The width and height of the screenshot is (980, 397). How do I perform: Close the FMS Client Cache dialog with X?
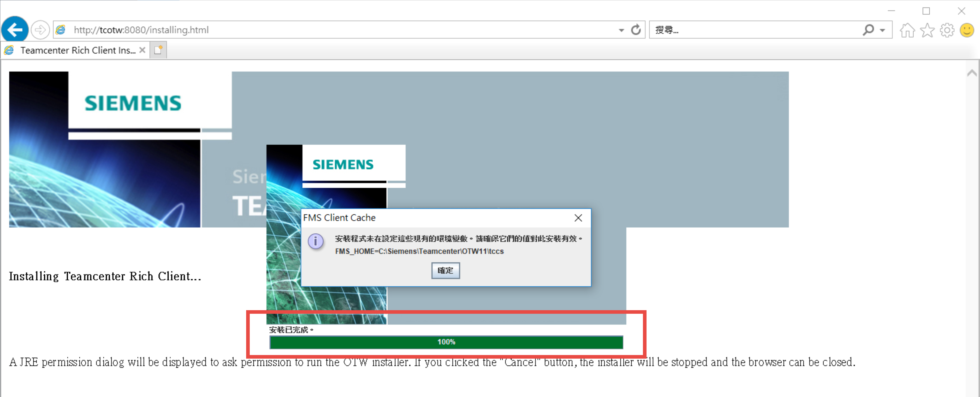(x=578, y=218)
